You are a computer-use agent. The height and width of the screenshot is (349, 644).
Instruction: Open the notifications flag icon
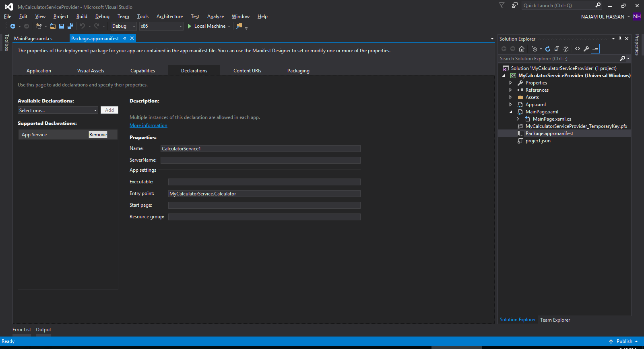(502, 5)
